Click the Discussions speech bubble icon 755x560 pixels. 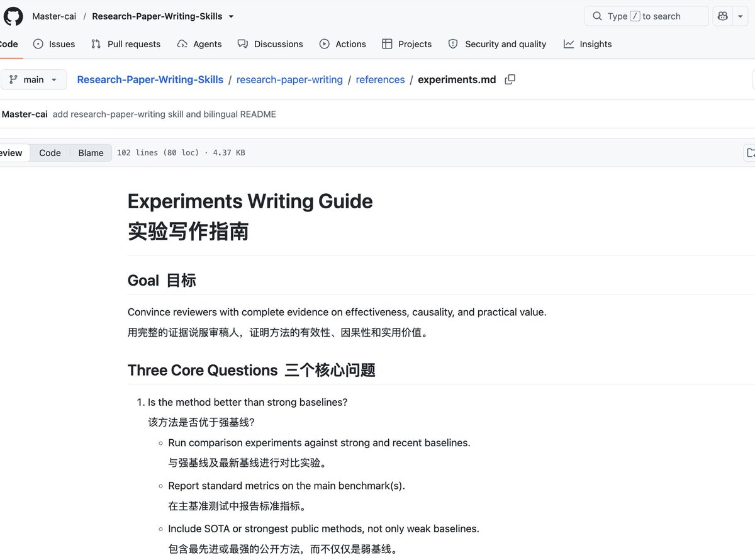click(243, 44)
